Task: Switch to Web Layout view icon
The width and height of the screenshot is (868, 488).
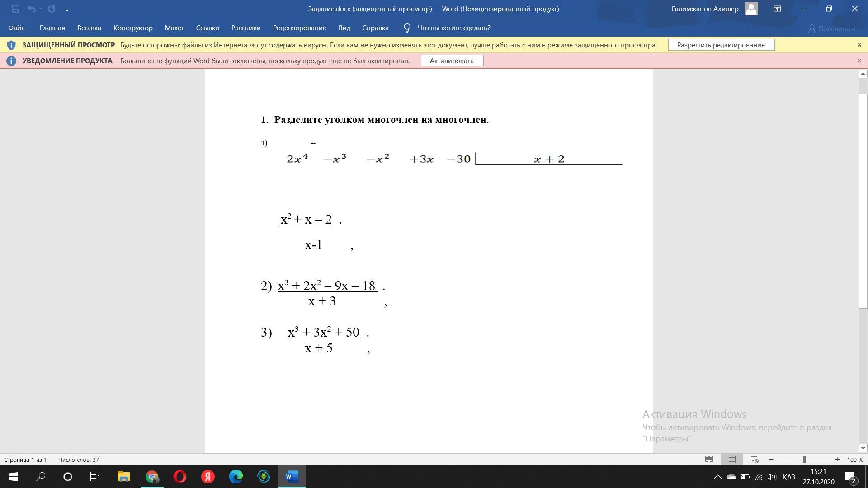Action: pos(754,460)
